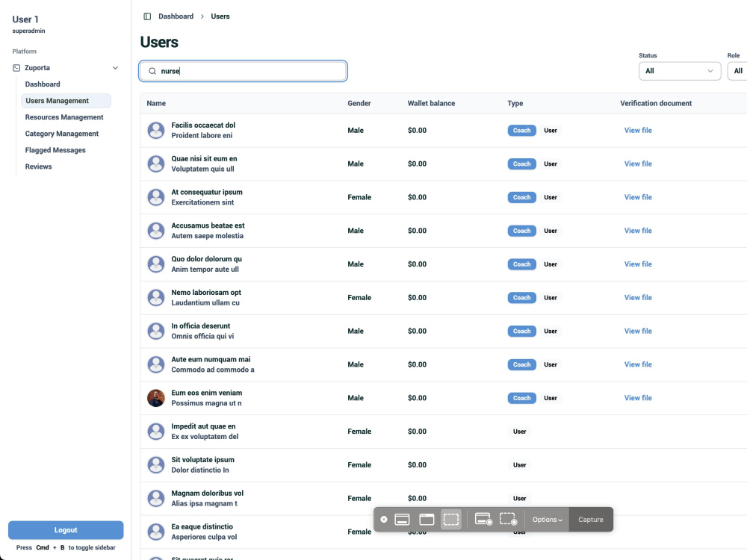Viewport: 747px width, 560px height.
Task: Go to Resources Management
Action: click(64, 117)
